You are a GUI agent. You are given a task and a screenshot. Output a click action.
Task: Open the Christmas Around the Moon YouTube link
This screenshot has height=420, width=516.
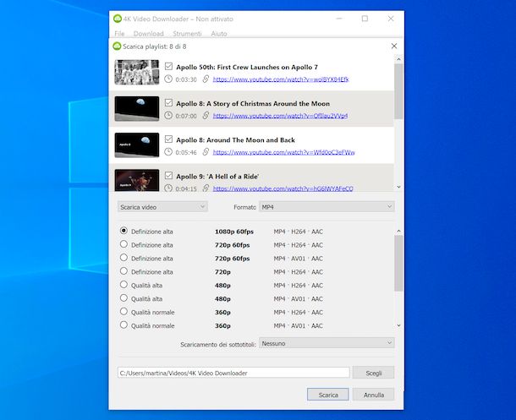tap(280, 116)
